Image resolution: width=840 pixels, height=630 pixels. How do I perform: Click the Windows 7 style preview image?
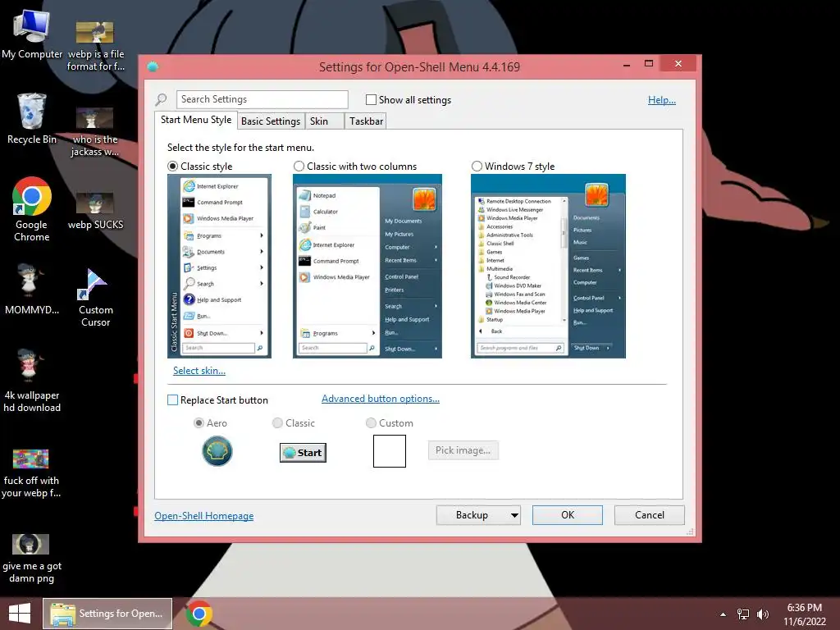tap(548, 267)
